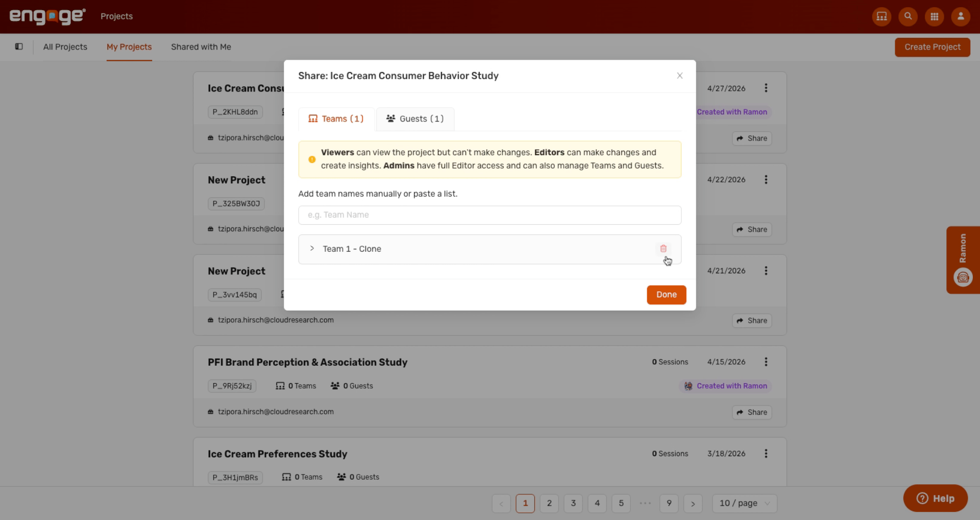The height and width of the screenshot is (520, 980).
Task: Share the PFI Brand Perception study
Action: 752,412
